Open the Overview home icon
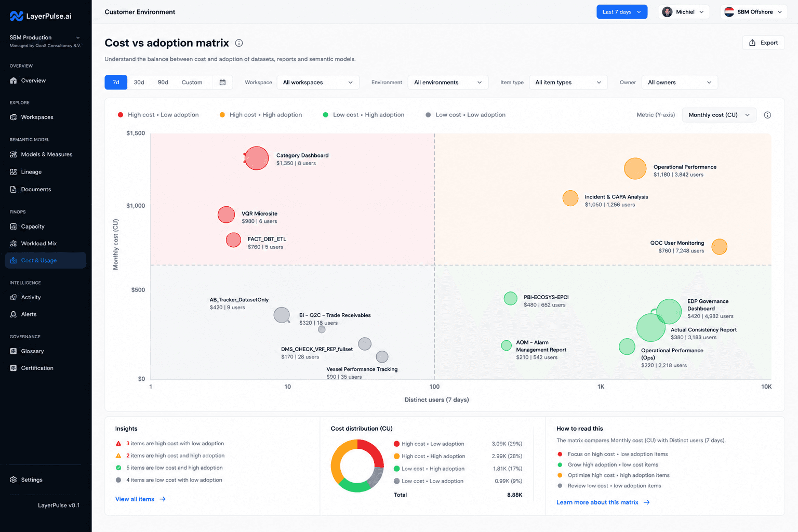 (14, 81)
